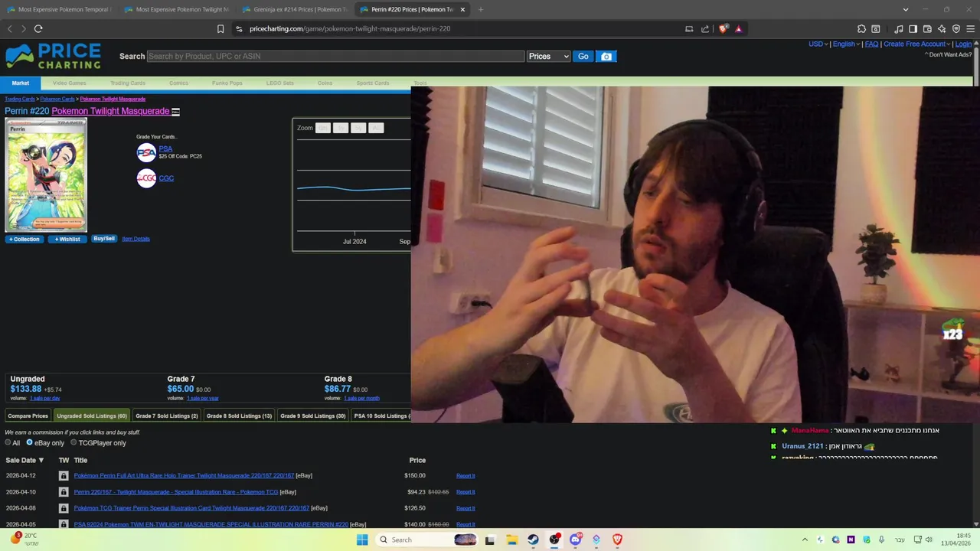Open Discord from the taskbar

coord(575,540)
